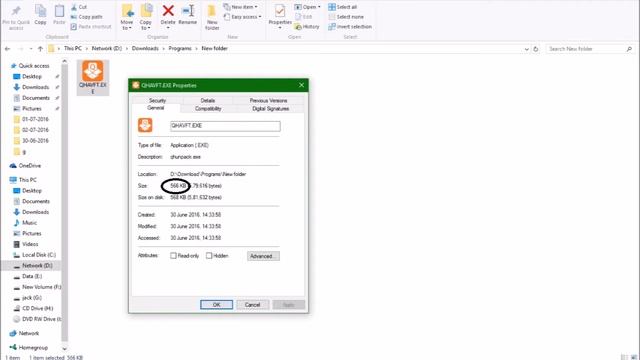The image size is (640, 360).
Task: Click Downloads in the breadcrumb path
Action: pyautogui.click(x=145, y=48)
